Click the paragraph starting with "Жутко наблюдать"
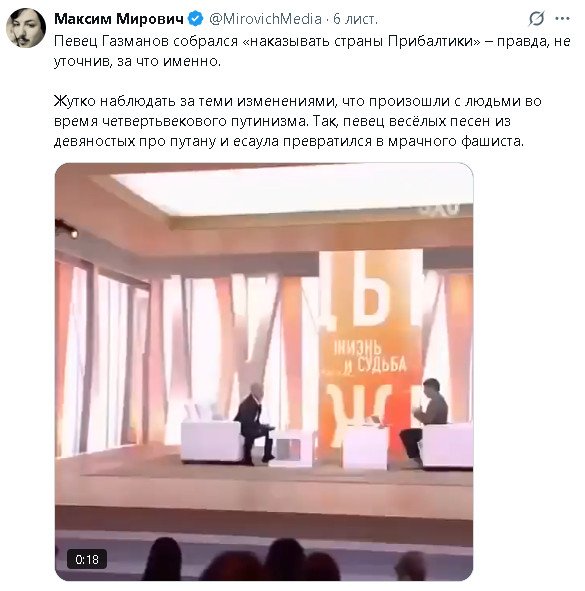The width and height of the screenshot is (585, 591). (x=298, y=121)
